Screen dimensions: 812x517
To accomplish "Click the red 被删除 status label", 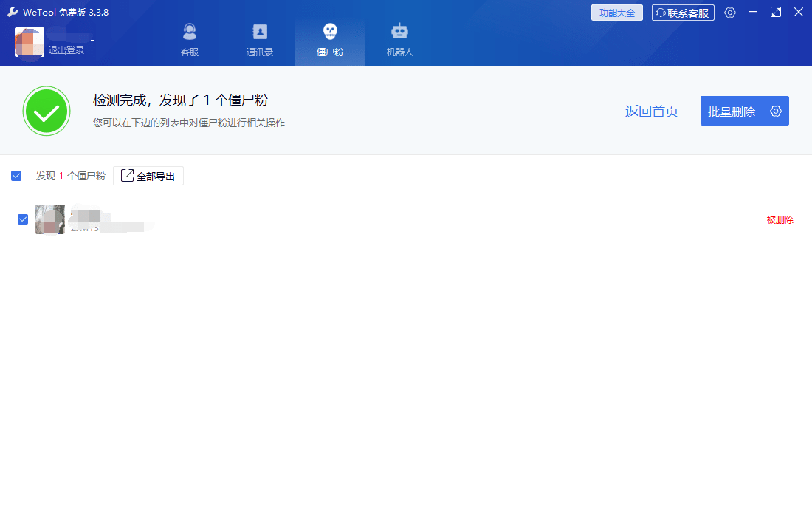I will pos(780,219).
